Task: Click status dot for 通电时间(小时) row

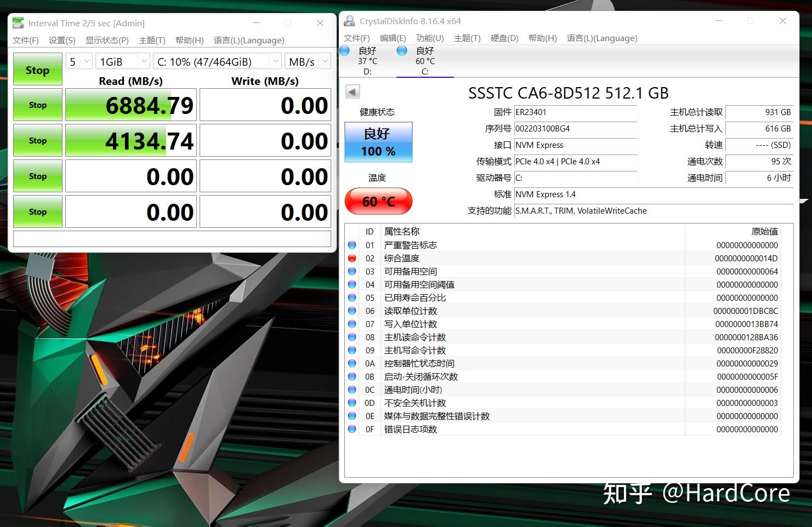Action: [352, 389]
